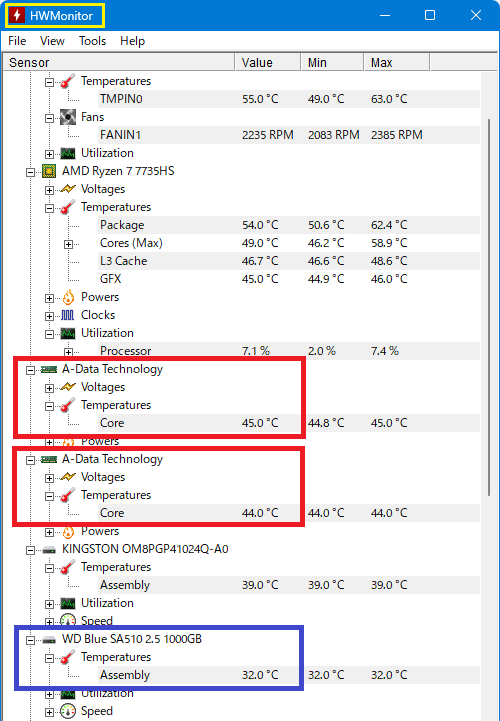Select the KINGSTON OM8PGP41024Q-A0 drive icon

[49, 549]
